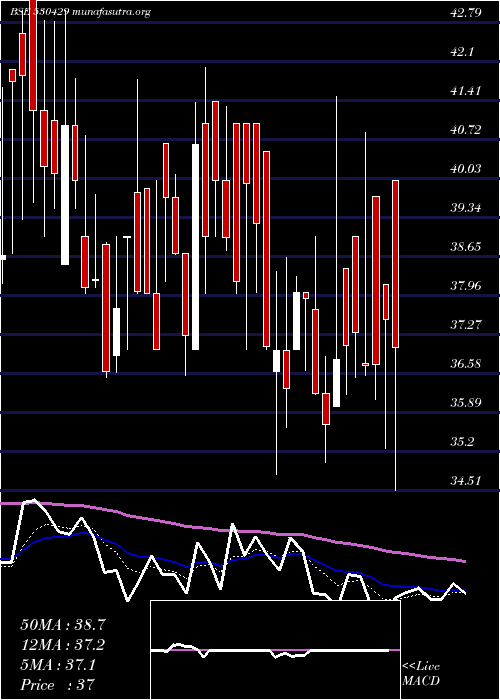Click the 37.96 price axis label

[x=466, y=286]
